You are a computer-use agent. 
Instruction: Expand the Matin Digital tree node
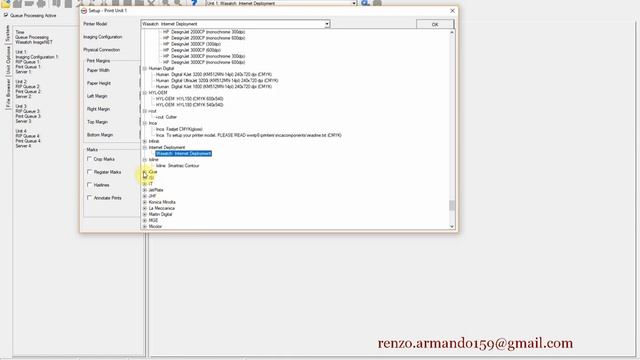(x=144, y=214)
